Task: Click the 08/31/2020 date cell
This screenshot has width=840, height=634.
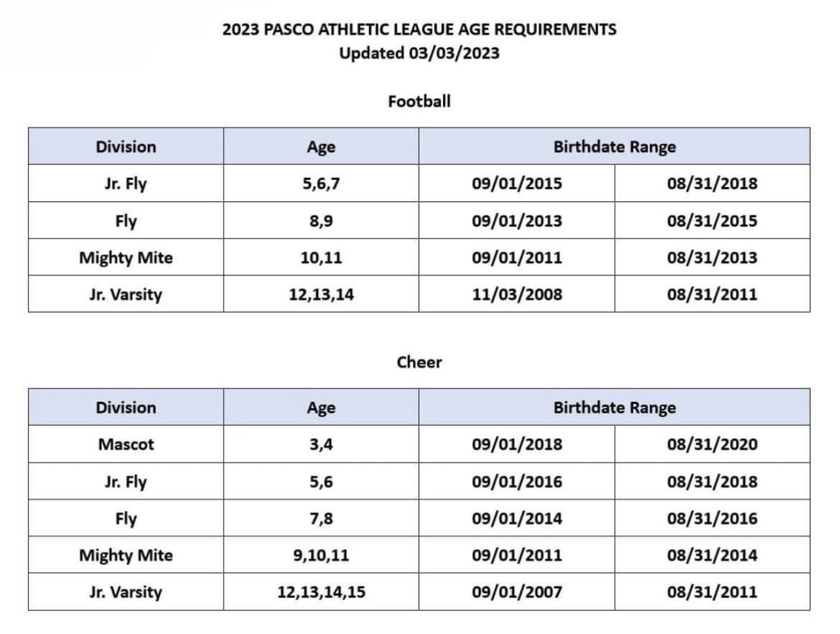Action: tap(712, 444)
